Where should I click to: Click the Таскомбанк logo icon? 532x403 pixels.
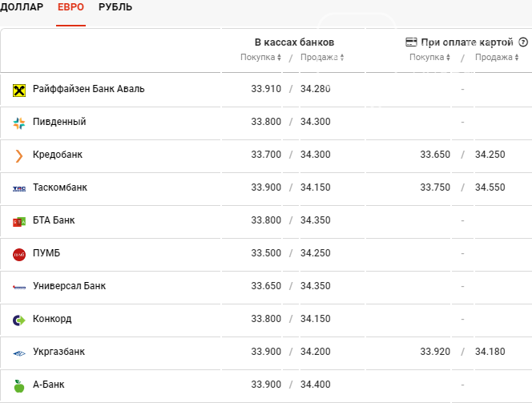[x=19, y=189]
